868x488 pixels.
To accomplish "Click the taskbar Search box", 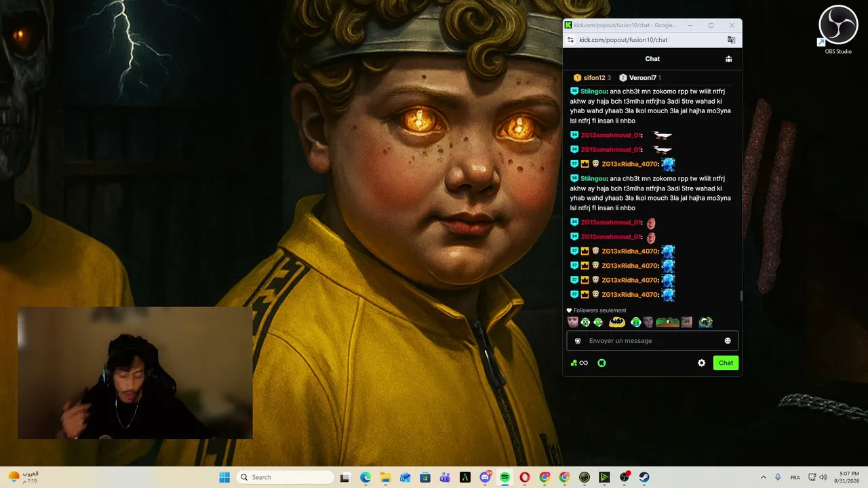I will pyautogui.click(x=287, y=477).
